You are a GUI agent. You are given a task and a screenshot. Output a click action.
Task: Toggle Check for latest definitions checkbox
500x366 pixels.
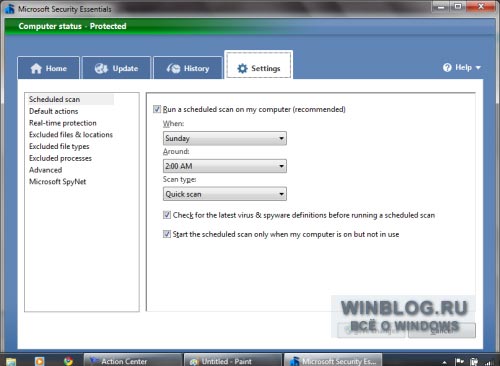(x=167, y=215)
